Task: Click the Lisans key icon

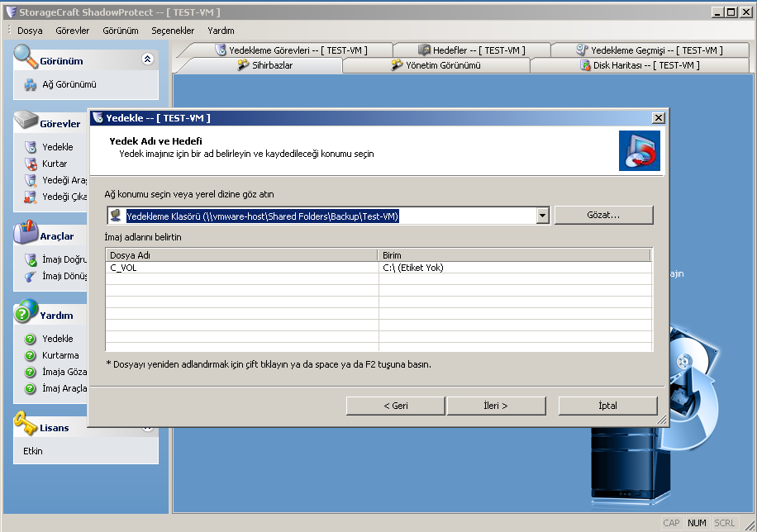Action: [26, 424]
